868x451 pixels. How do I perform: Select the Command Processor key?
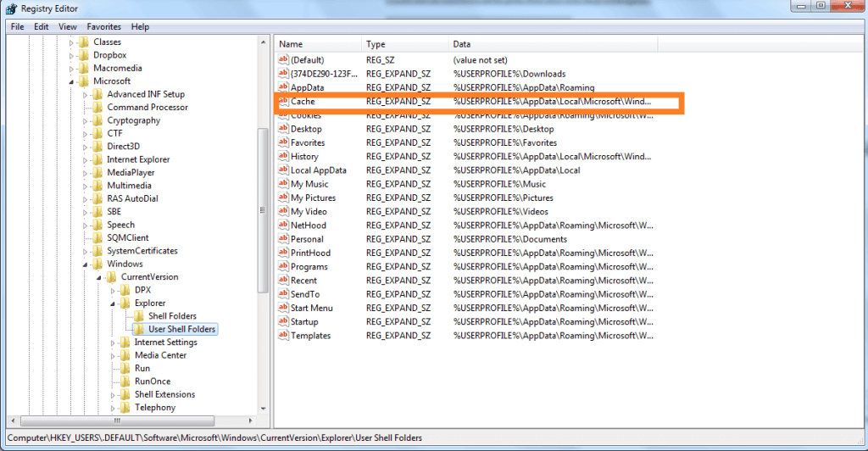click(147, 108)
